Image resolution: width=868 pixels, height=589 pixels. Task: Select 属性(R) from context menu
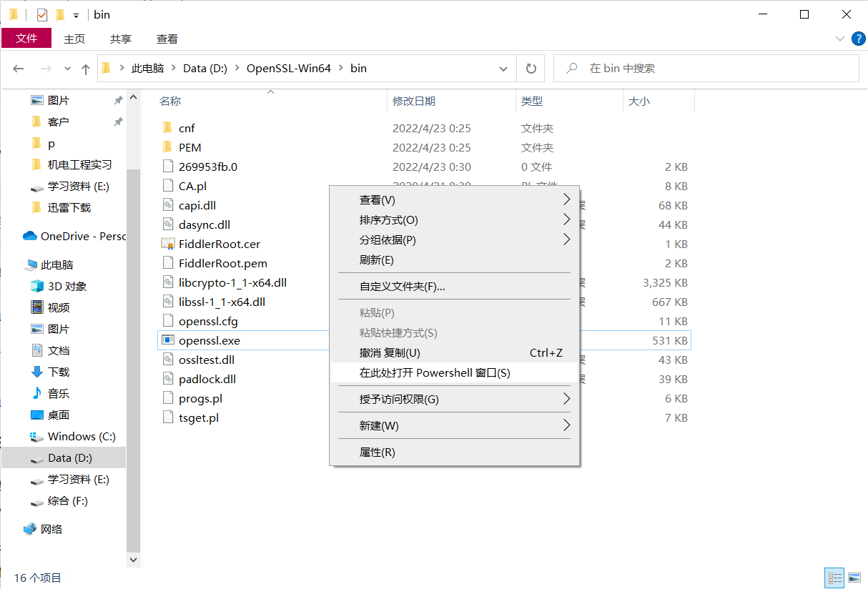[377, 452]
